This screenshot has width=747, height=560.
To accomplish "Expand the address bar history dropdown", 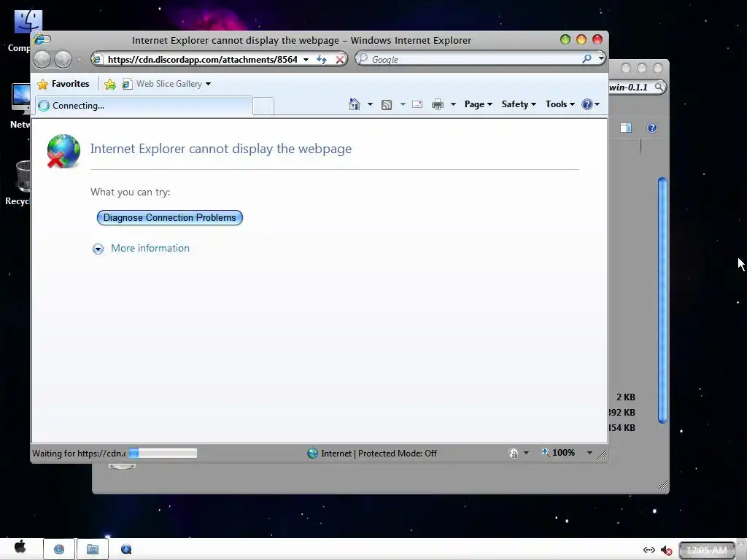I will (x=306, y=60).
